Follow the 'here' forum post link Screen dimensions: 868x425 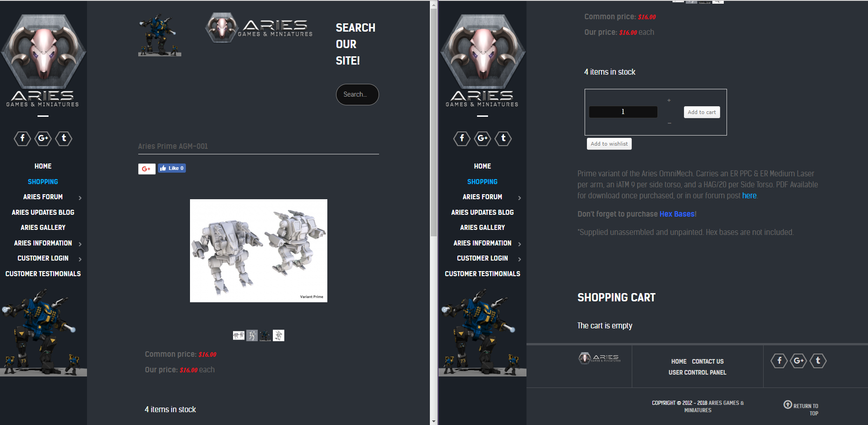click(x=749, y=196)
